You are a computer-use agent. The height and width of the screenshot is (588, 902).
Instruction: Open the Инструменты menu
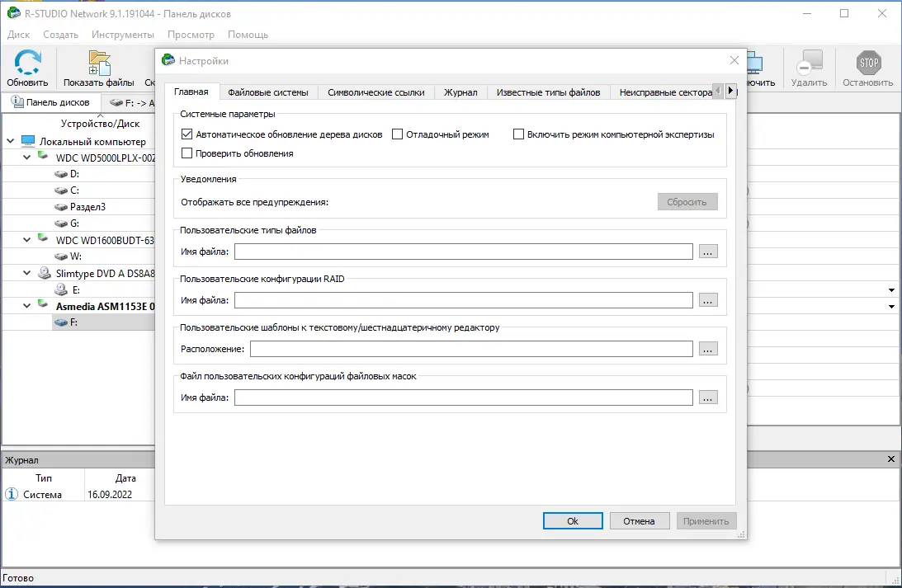[122, 35]
